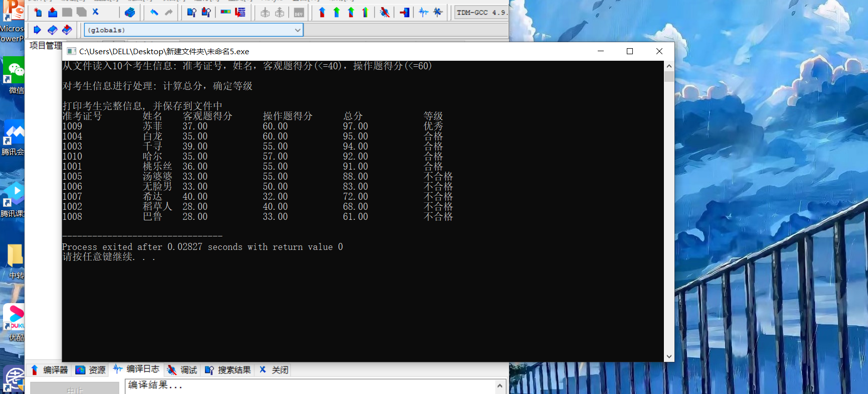Click exam ID 1009 in console output

(72, 126)
